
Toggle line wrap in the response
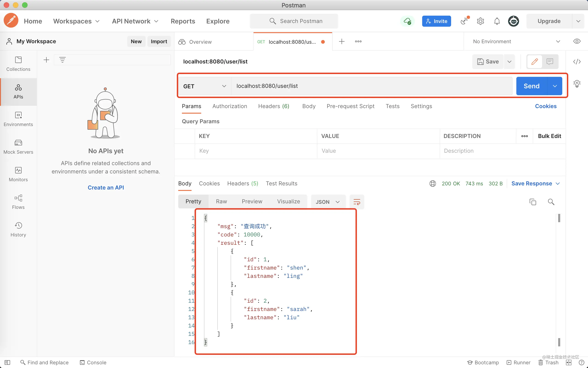357,202
